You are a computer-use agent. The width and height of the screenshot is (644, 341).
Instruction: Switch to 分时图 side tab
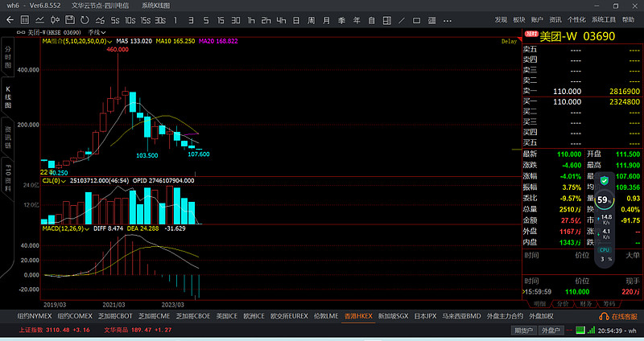coord(8,57)
